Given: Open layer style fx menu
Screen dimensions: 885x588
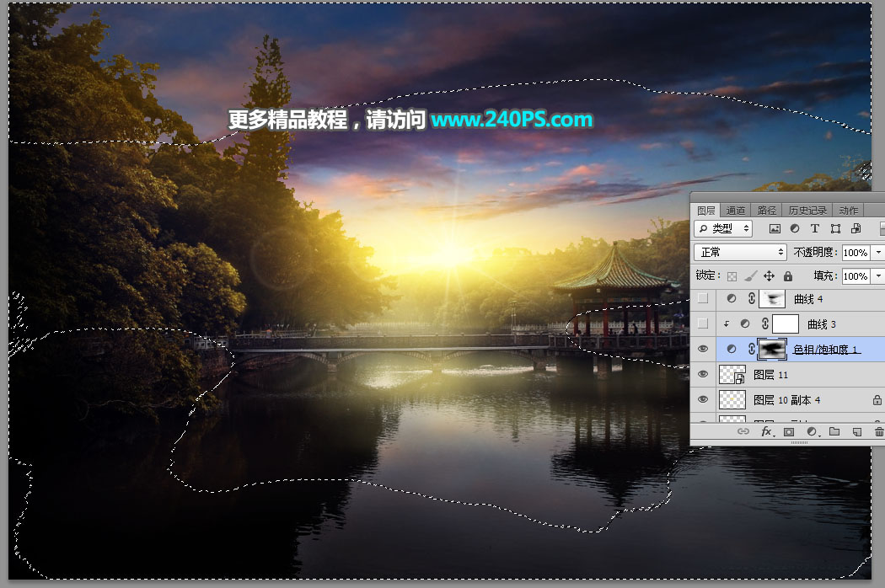Looking at the screenshot, I should 766,431.
